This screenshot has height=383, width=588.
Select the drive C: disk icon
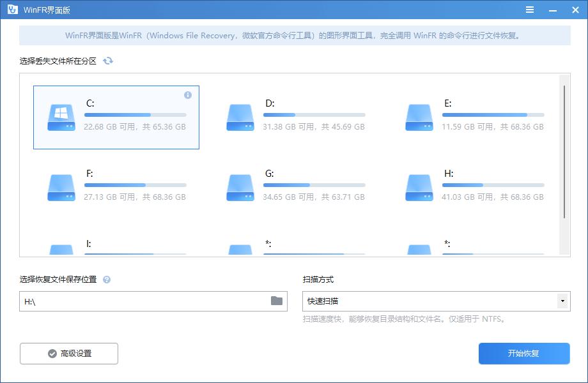[60, 117]
